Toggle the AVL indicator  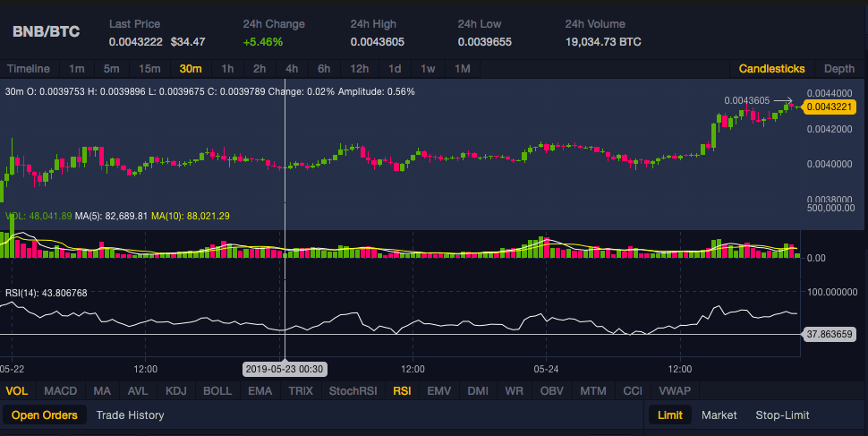[x=137, y=390]
